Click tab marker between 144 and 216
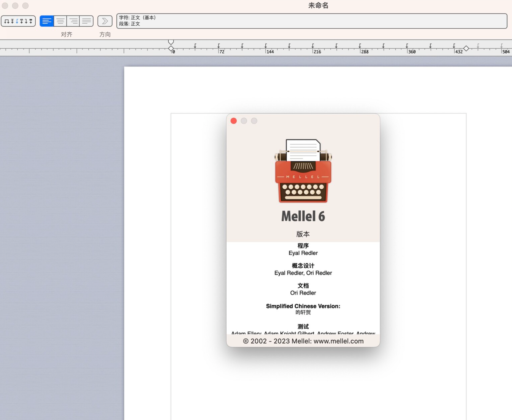Screen dimensions: 512x420 289,46
